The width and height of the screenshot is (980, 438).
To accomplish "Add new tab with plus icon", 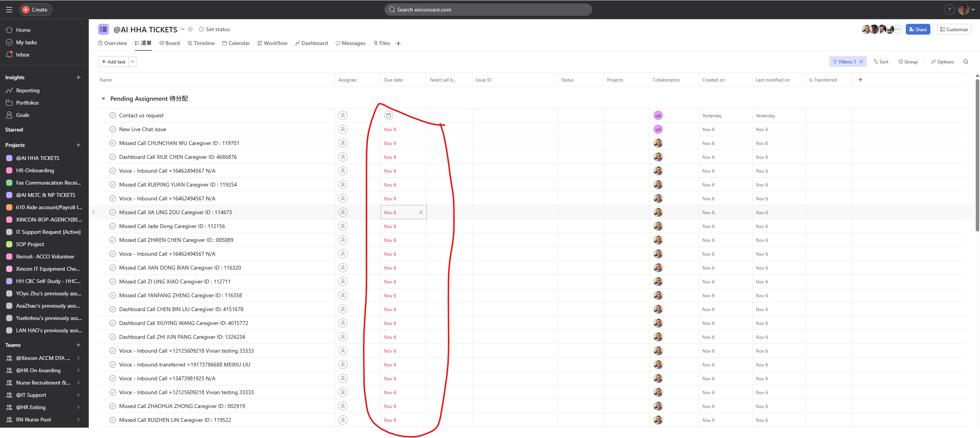I will tap(398, 43).
